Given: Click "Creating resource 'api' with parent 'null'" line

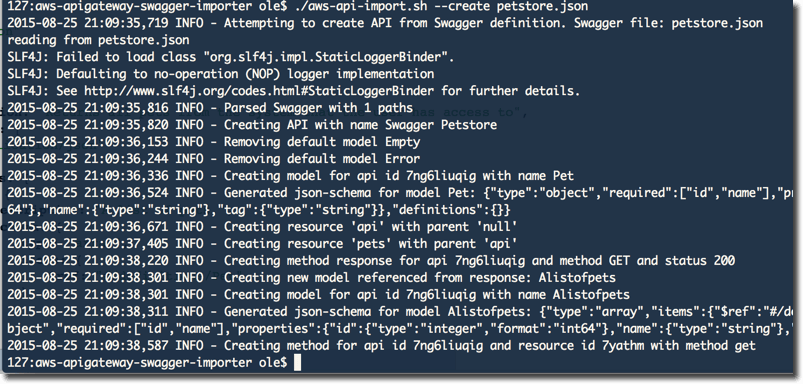Looking at the screenshot, I should tap(262, 226).
